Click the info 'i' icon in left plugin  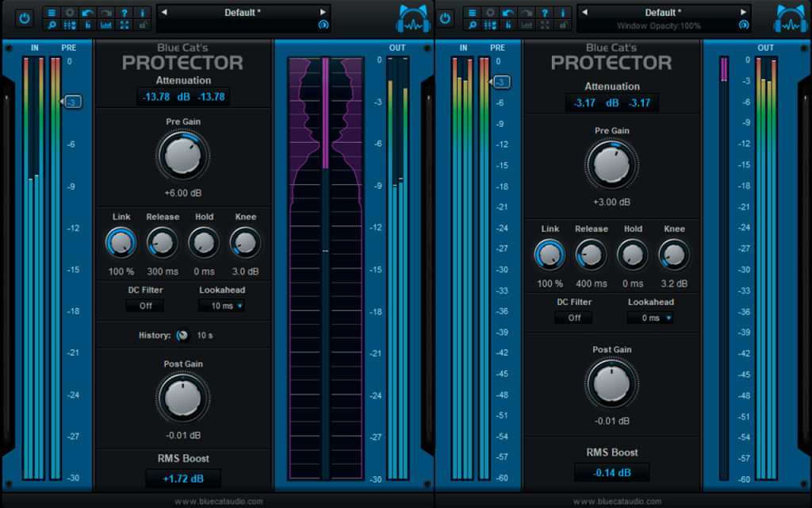click(x=143, y=13)
